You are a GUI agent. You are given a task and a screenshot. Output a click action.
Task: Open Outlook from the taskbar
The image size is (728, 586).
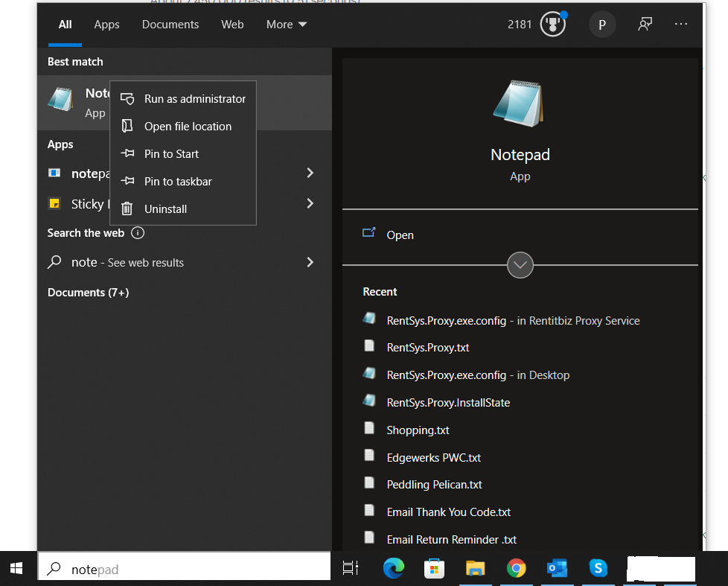(557, 568)
